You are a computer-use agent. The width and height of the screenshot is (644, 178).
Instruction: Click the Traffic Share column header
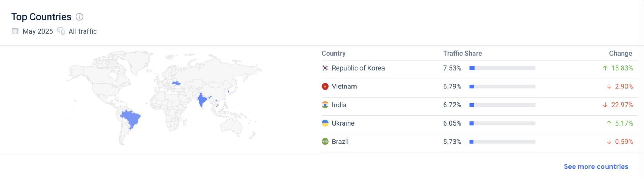(x=462, y=54)
